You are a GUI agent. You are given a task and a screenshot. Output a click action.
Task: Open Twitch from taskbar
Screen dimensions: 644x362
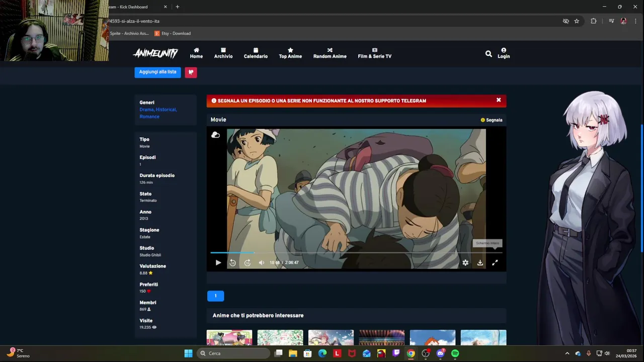point(396,353)
